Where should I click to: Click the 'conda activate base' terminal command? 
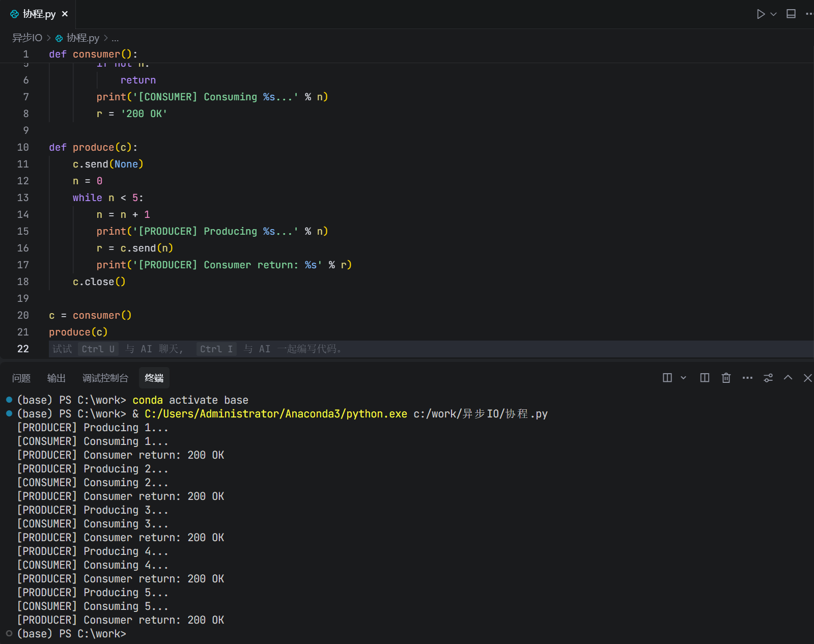(x=190, y=400)
